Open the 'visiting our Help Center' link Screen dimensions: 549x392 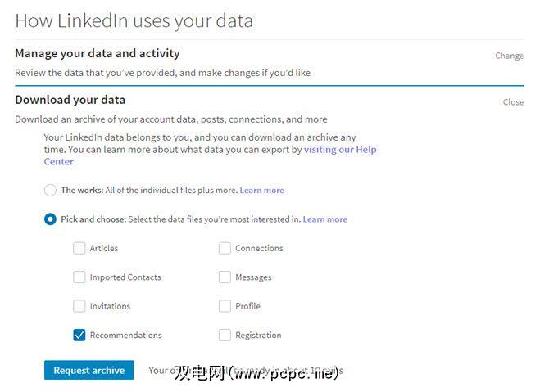[x=340, y=151]
